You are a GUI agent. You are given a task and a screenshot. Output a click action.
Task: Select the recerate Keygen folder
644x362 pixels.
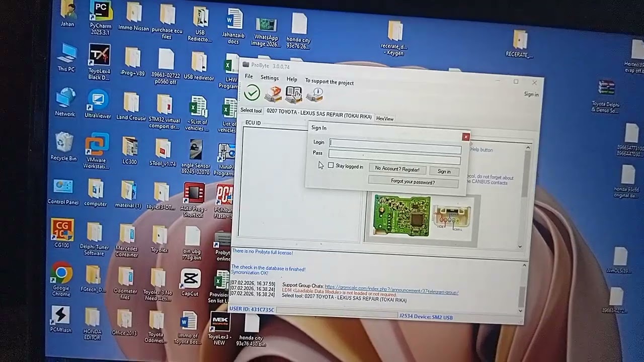tap(394, 38)
